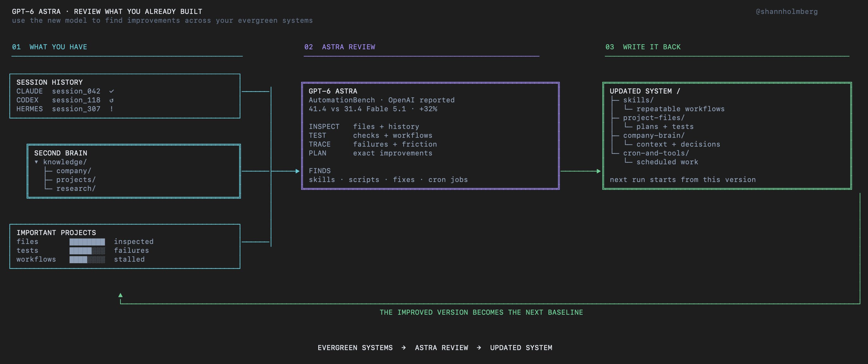Click the files progress bar

click(87, 242)
